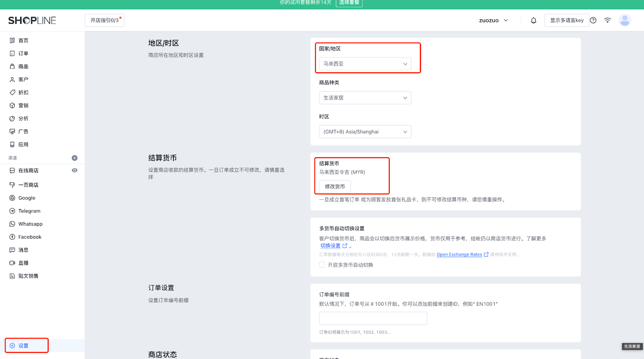Viewport: 644px width, 359px height.
Task: Click the 订单设置 section heading
Action: click(x=161, y=288)
